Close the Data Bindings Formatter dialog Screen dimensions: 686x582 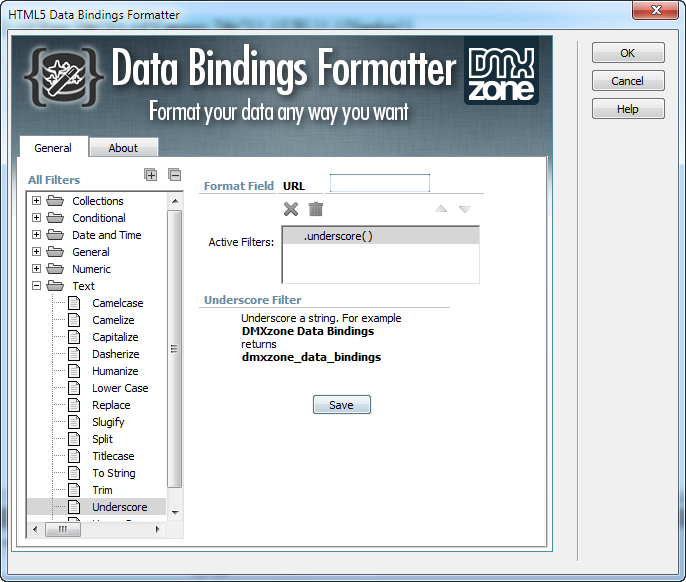click(655, 10)
